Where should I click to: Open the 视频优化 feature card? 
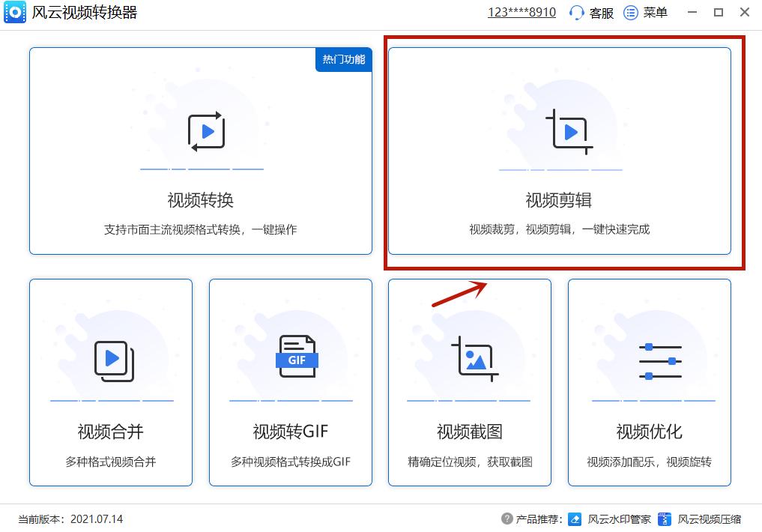tap(649, 383)
